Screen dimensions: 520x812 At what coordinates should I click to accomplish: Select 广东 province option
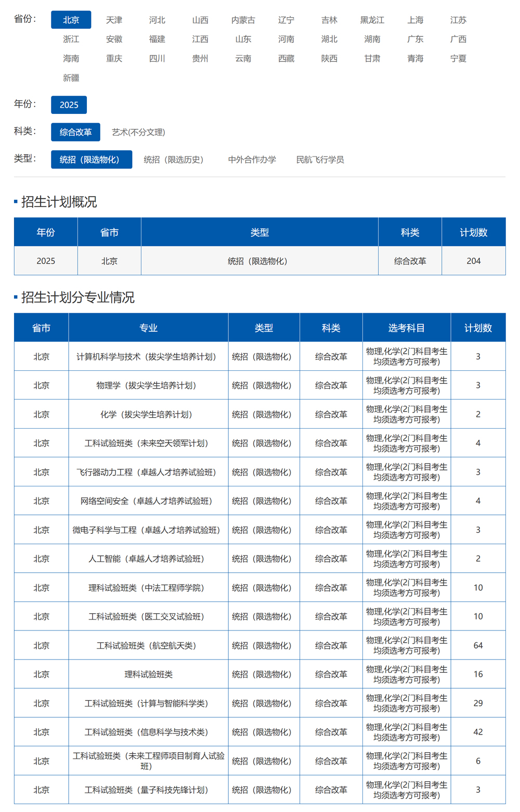pyautogui.click(x=415, y=39)
